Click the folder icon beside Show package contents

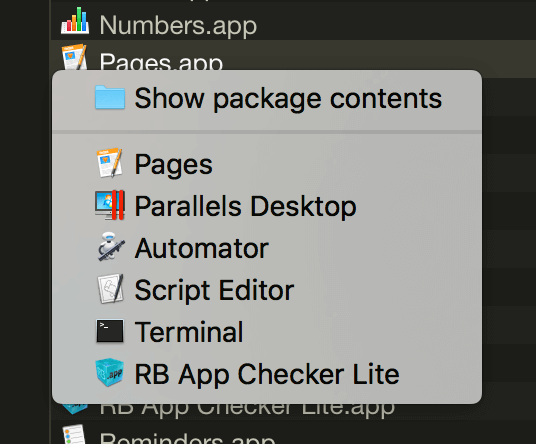(x=110, y=97)
